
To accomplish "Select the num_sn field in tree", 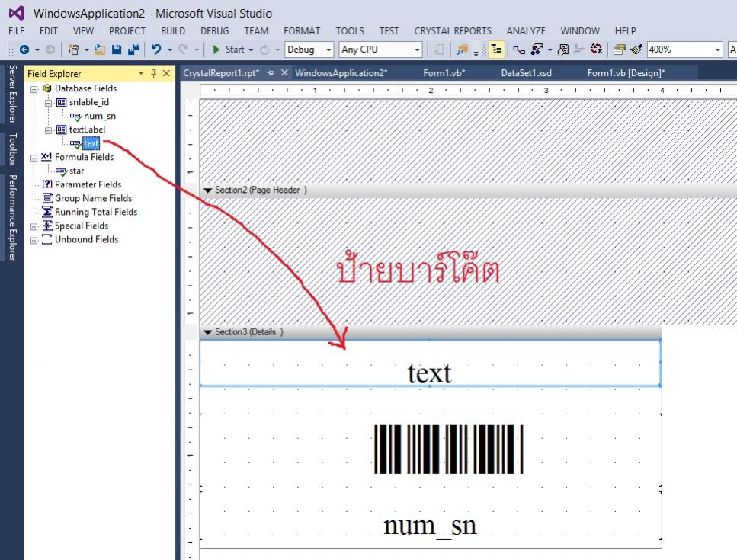I will 100,116.
